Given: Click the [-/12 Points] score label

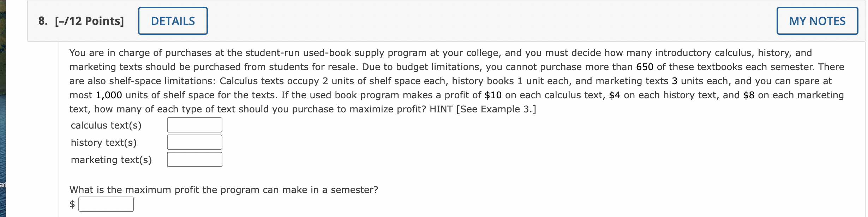Looking at the screenshot, I should click(90, 20).
